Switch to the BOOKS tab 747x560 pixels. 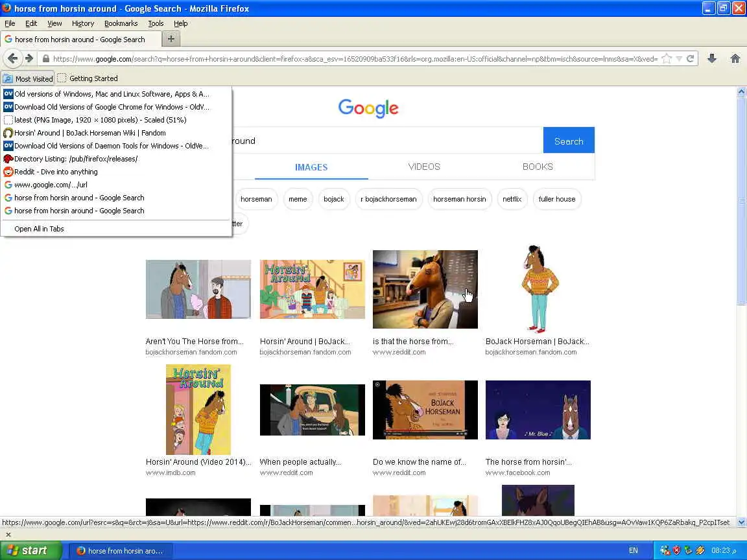point(538,167)
